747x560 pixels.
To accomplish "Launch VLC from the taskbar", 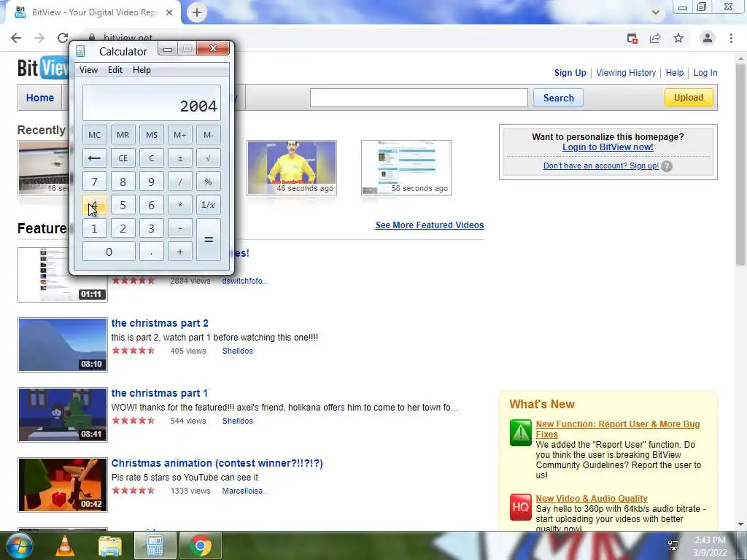I will pyautogui.click(x=65, y=545).
